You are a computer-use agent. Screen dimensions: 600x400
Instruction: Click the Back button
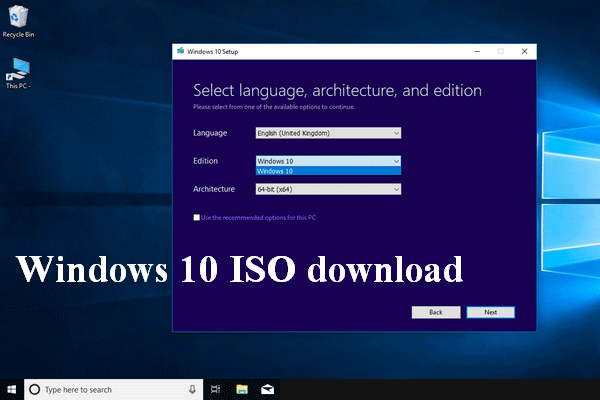(436, 312)
